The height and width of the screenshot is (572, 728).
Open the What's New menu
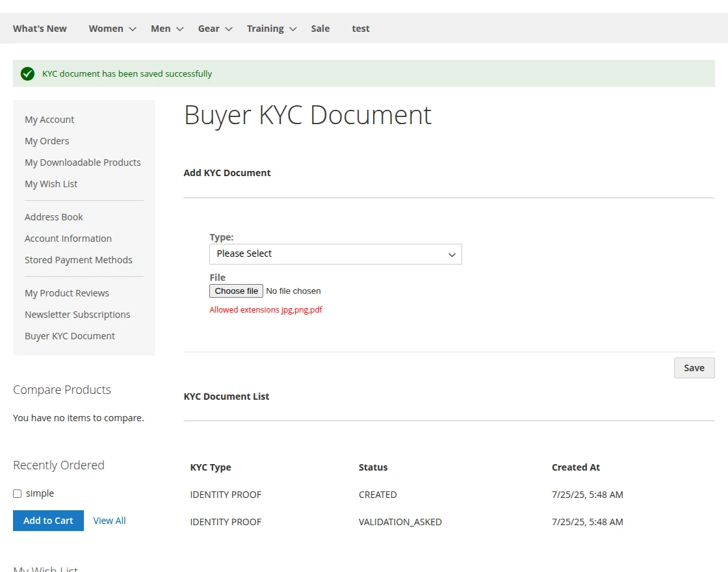click(40, 29)
